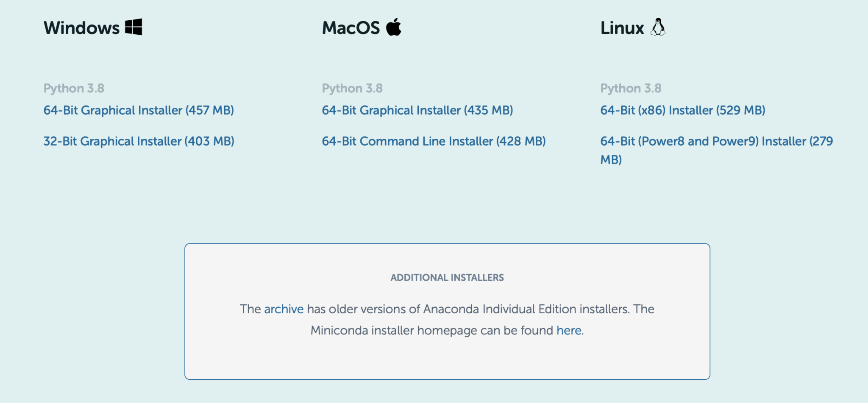The height and width of the screenshot is (403, 868).
Task: Click the Python 3.8 label under MacOS
Action: click(x=352, y=88)
